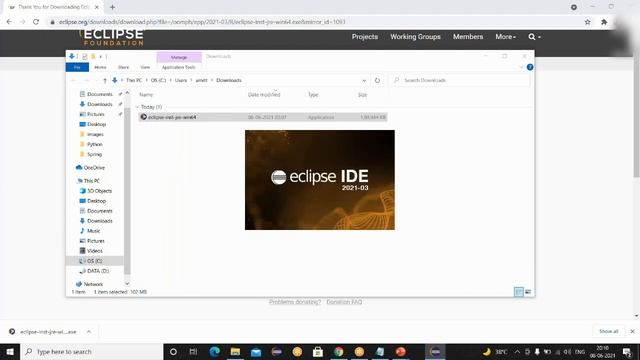Close the Thank You for Downloading tab

(x=97, y=7)
